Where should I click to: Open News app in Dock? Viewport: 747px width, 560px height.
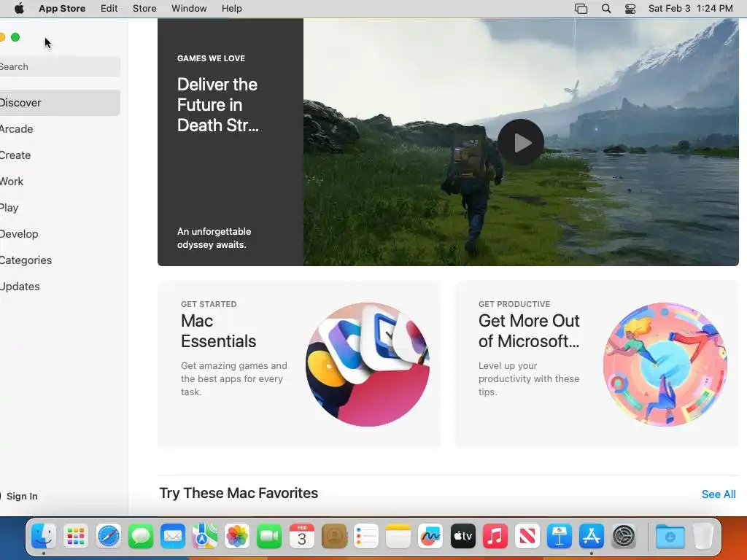click(527, 537)
